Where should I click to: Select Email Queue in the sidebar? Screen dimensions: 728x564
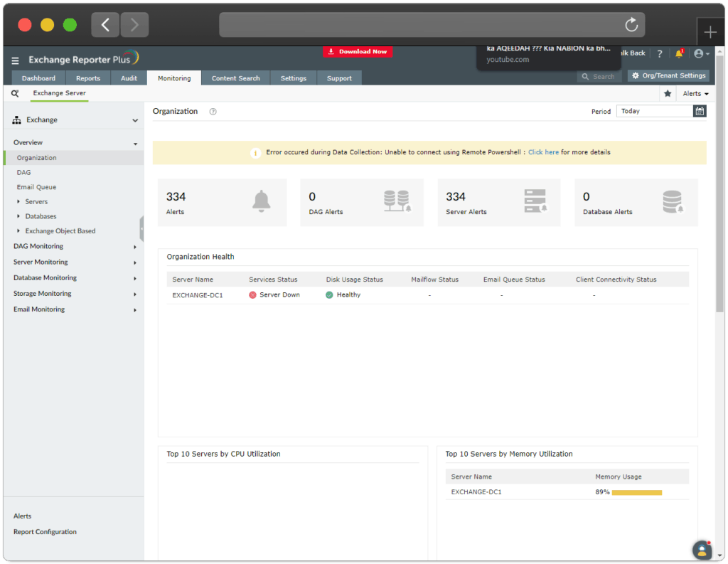[37, 187]
